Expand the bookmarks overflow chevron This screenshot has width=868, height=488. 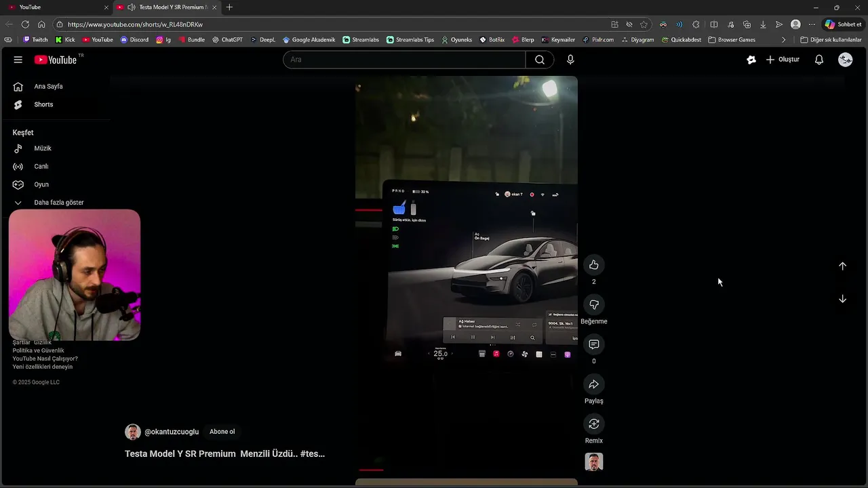point(784,40)
